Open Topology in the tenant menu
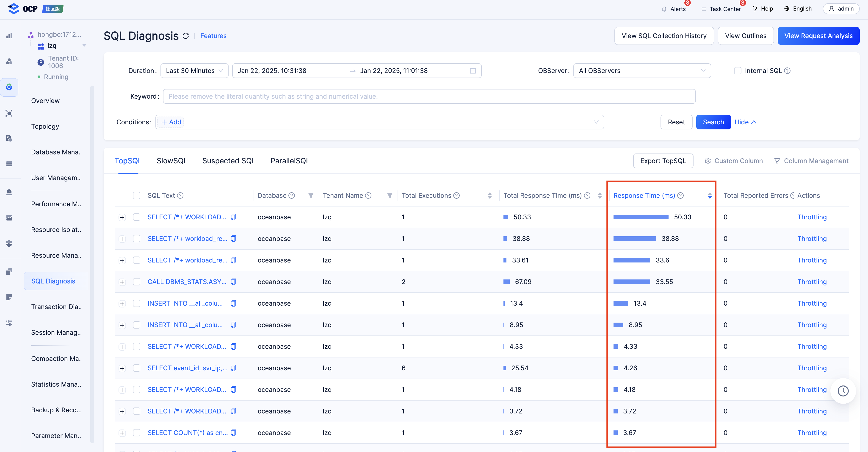868x452 pixels. pyautogui.click(x=45, y=126)
